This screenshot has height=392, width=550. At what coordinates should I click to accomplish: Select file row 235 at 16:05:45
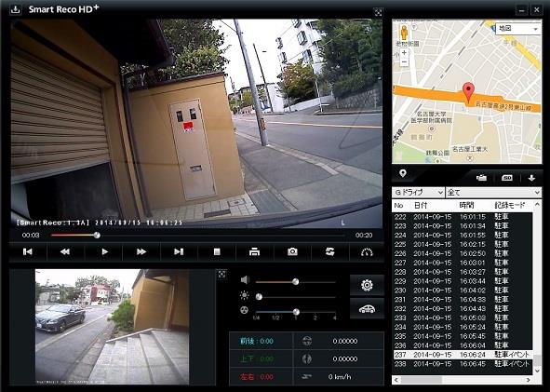coord(463,336)
